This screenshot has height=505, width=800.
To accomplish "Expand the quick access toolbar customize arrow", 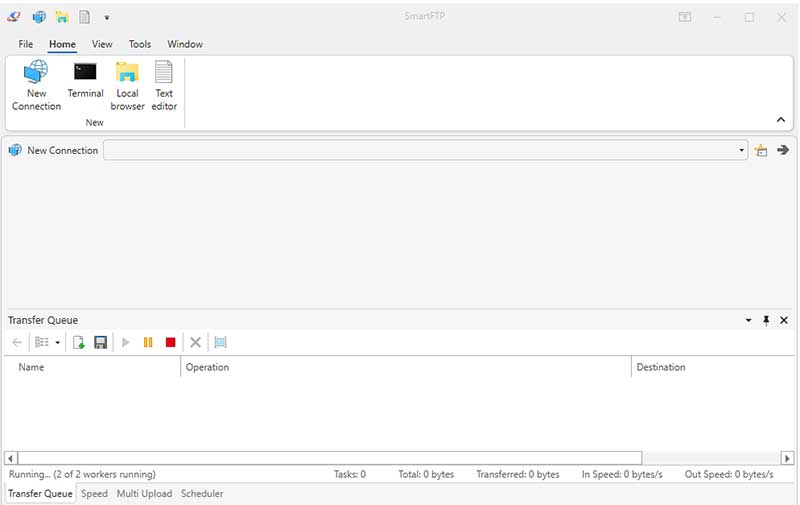I will tap(107, 17).
